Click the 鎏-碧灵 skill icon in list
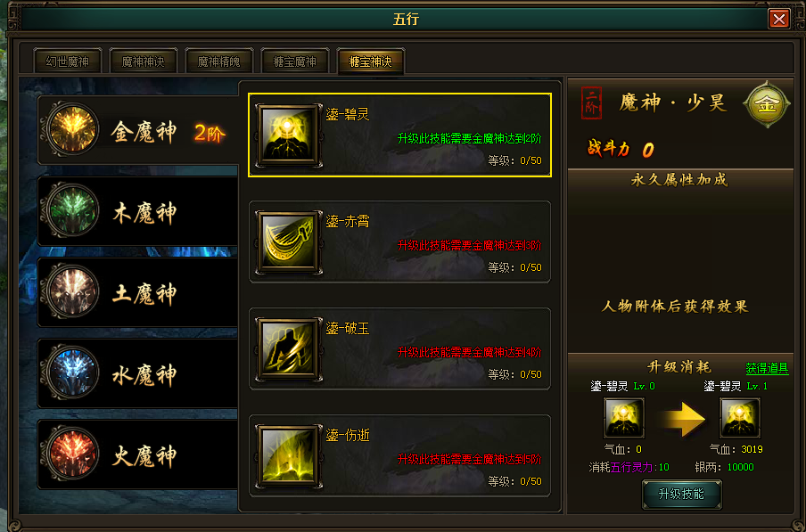Screen dimensions: 806x532 pos(288,135)
